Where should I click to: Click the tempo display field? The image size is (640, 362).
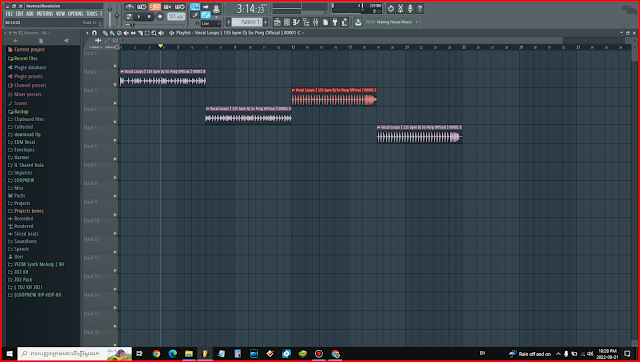pyautogui.click(x=176, y=17)
